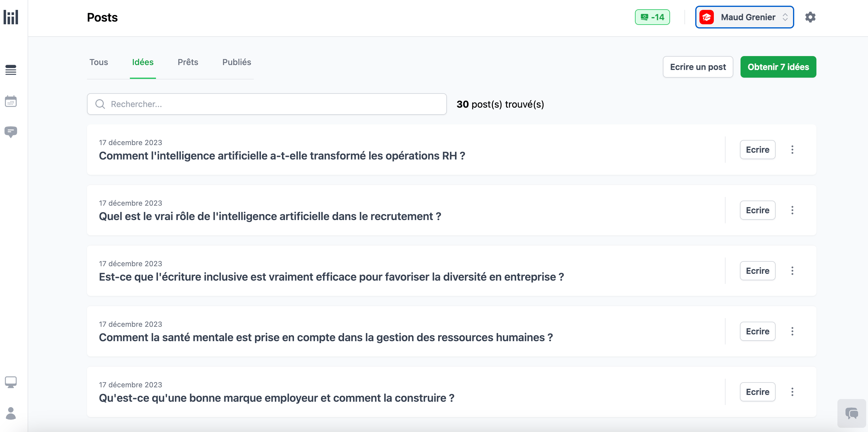The image size is (868, 432).
Task: Switch to the Publiés tab
Action: click(x=237, y=62)
